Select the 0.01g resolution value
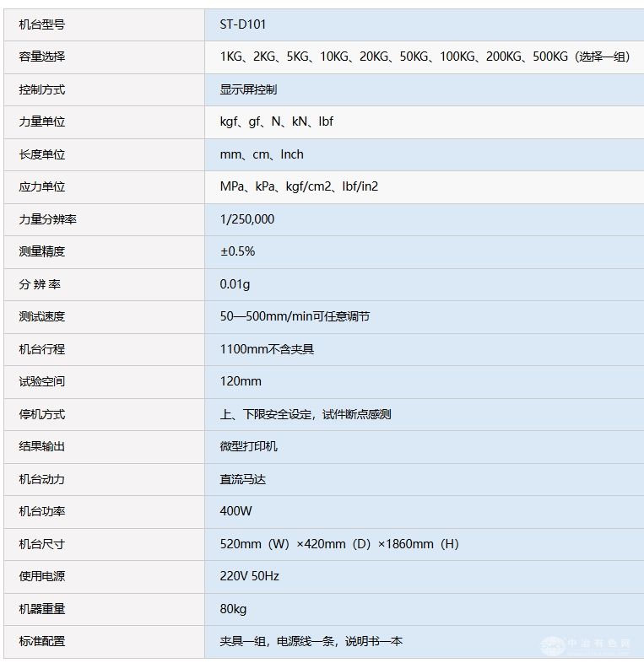Viewport: 644px width, 663px height. [x=235, y=284]
